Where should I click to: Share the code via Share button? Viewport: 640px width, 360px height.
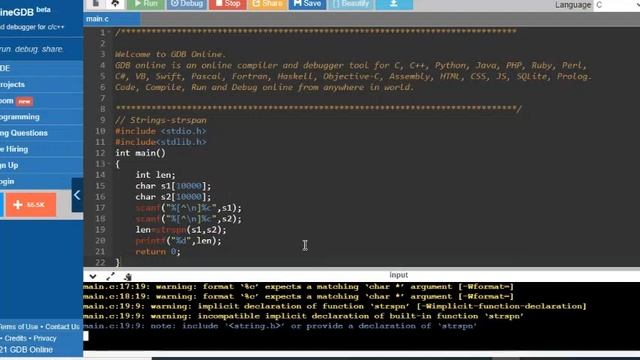tap(267, 4)
